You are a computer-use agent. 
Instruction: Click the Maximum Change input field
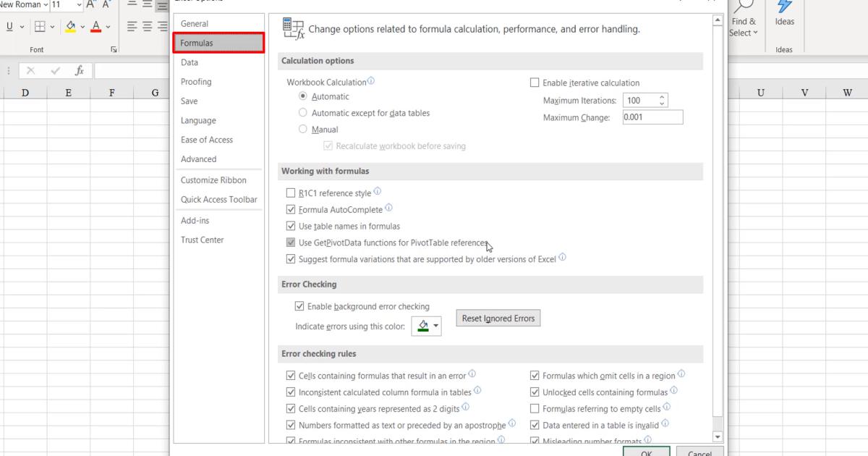[652, 117]
